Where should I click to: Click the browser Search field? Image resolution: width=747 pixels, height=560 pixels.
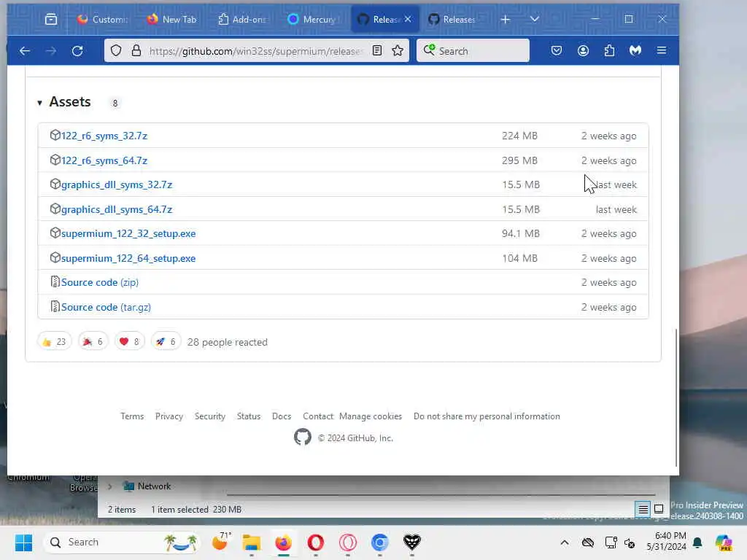[473, 50]
